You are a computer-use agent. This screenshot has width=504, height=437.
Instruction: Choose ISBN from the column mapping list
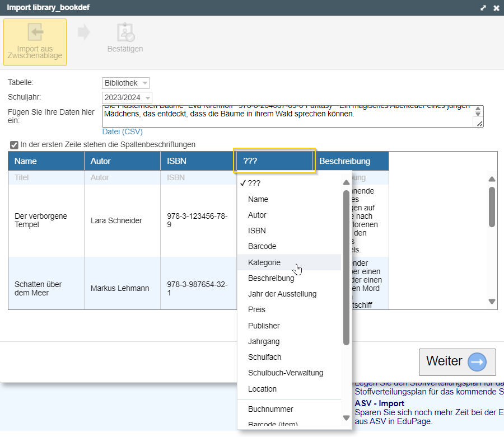coord(289,231)
